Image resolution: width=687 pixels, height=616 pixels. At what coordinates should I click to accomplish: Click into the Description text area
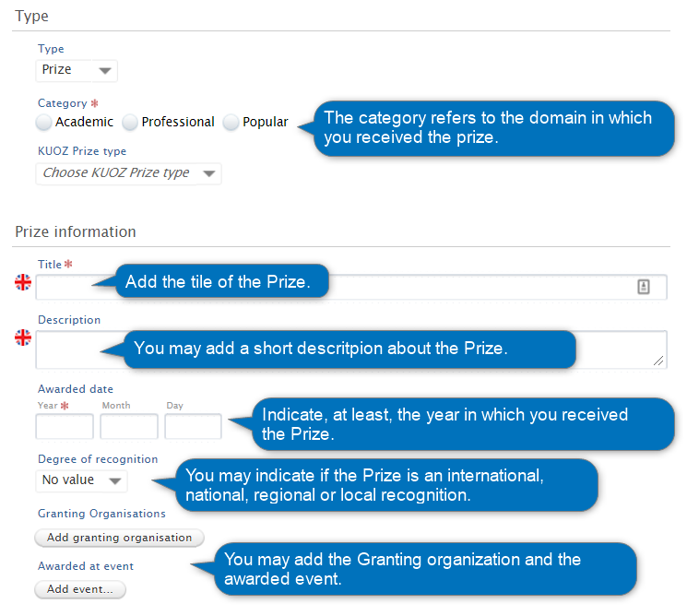click(351, 349)
